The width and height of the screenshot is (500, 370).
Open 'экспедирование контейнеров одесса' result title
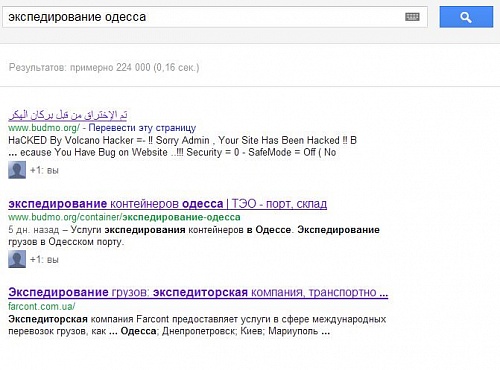(x=116, y=203)
